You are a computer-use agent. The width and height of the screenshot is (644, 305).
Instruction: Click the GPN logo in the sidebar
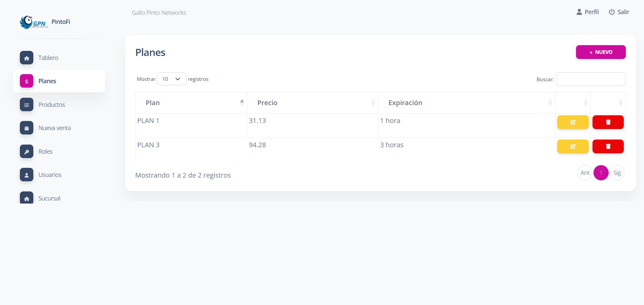click(33, 22)
